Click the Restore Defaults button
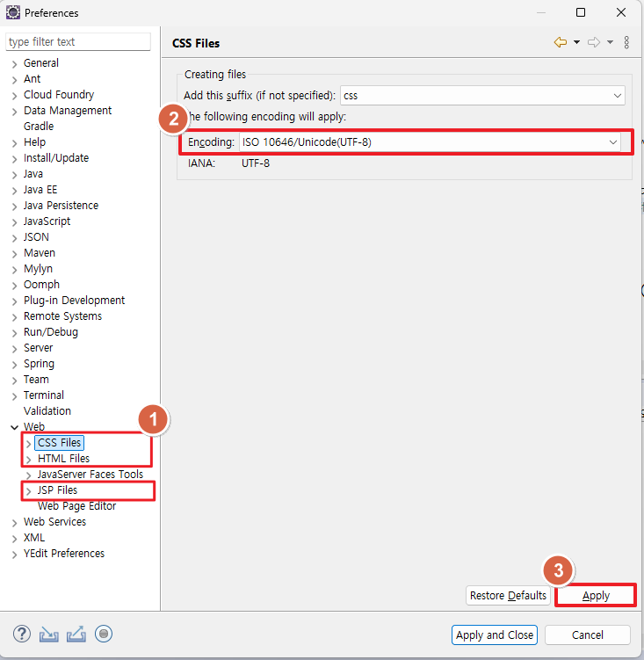This screenshot has height=660, width=644. point(508,596)
